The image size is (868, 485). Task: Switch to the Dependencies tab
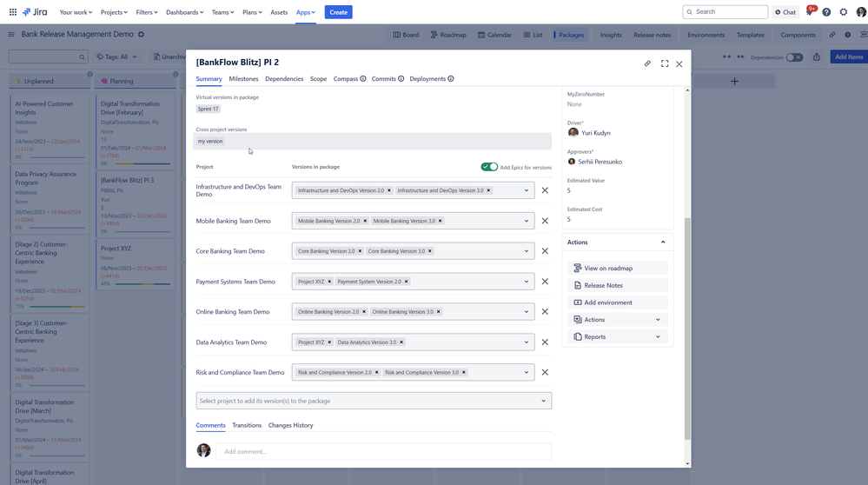pos(284,78)
